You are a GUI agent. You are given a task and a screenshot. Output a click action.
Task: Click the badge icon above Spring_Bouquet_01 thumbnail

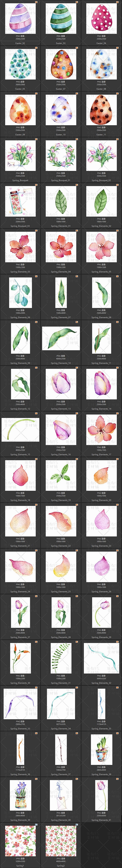pos(77,139)
